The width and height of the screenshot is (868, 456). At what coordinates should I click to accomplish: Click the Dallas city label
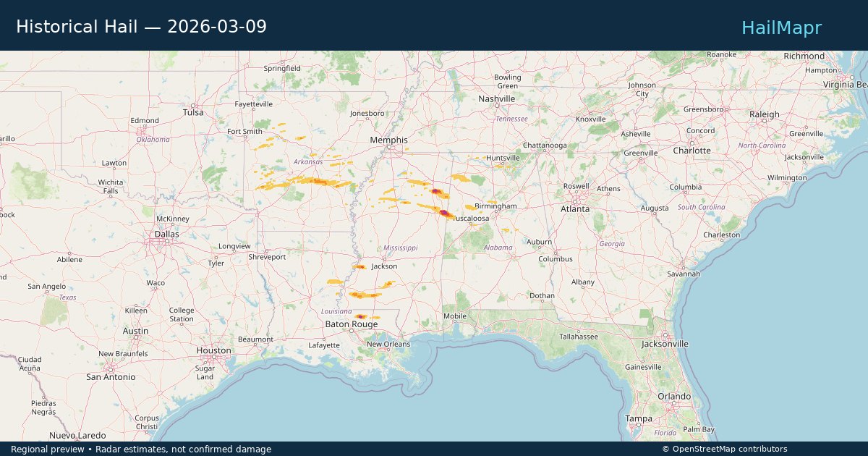coord(166,235)
